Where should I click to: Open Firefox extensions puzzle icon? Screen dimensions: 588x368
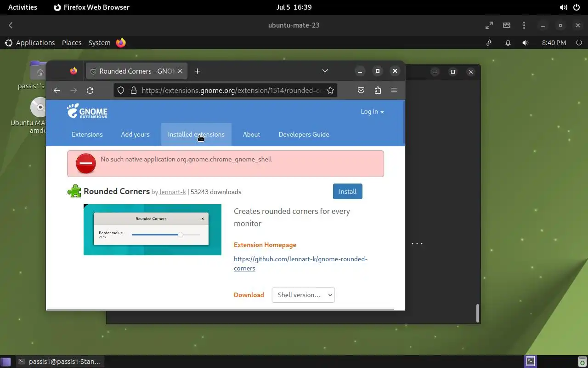[x=378, y=90]
